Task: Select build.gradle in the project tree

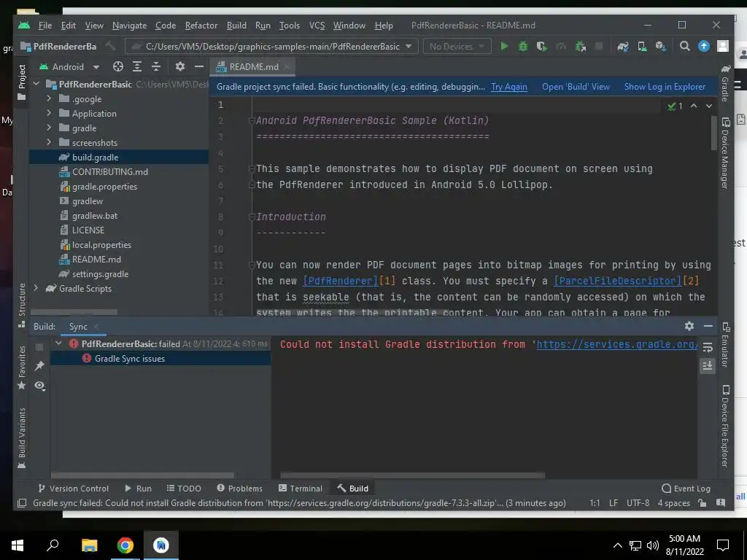Action: [x=119, y=157]
